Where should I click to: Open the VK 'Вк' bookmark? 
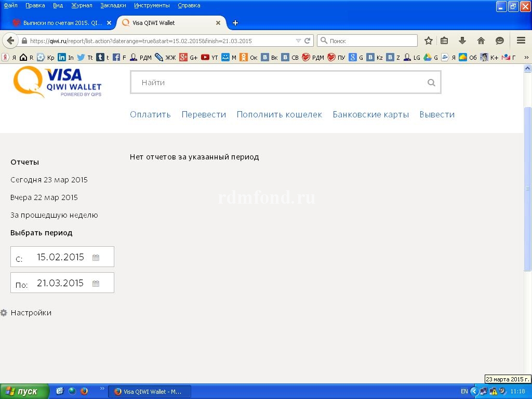pyautogui.click(x=270, y=57)
